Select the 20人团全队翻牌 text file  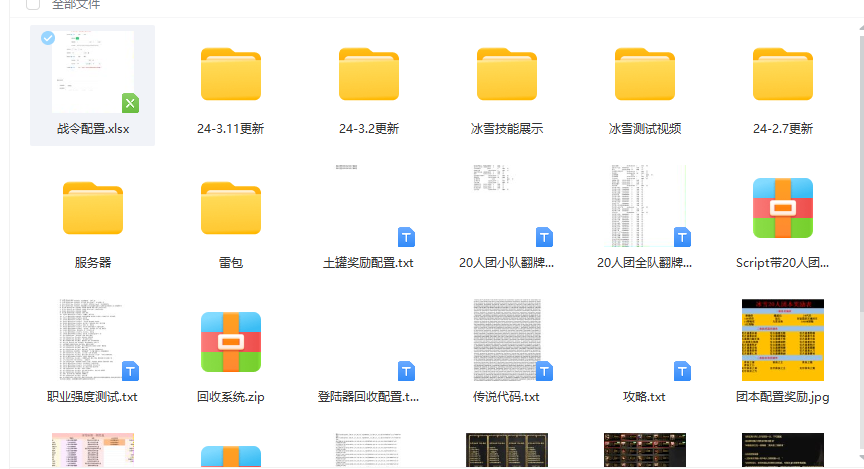click(x=644, y=207)
